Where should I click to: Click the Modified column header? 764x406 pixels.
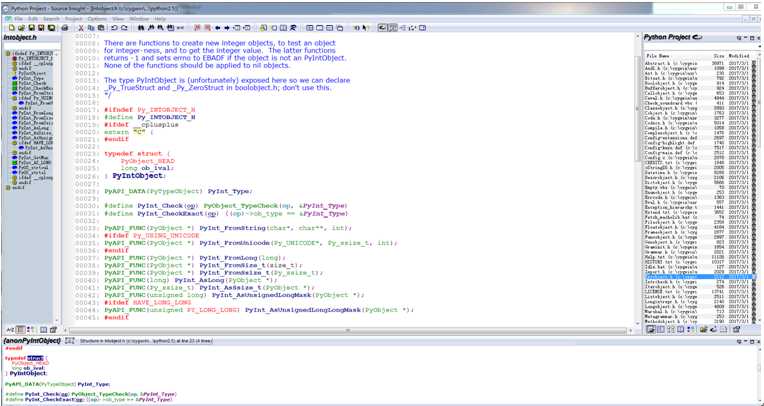[x=738, y=56]
